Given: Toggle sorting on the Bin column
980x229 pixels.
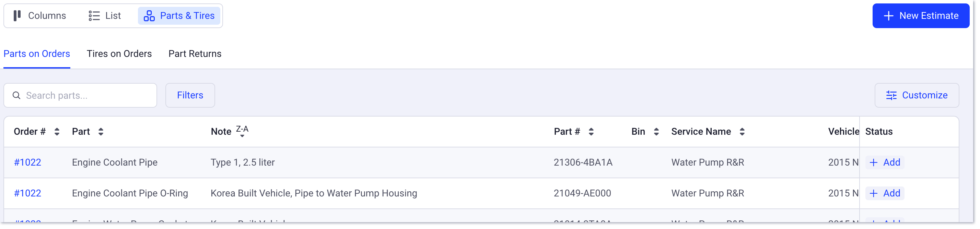Looking at the screenshot, I should coord(657,131).
